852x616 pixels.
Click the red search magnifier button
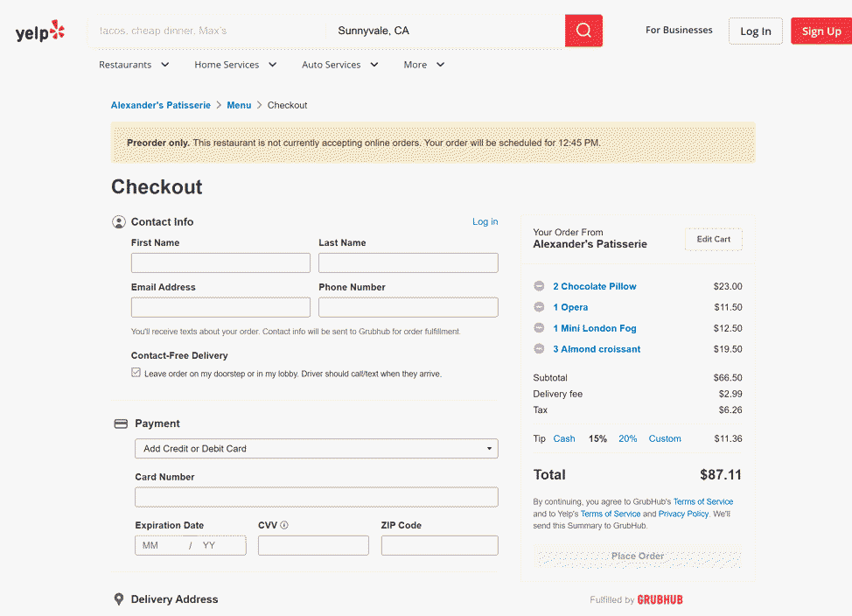point(583,31)
